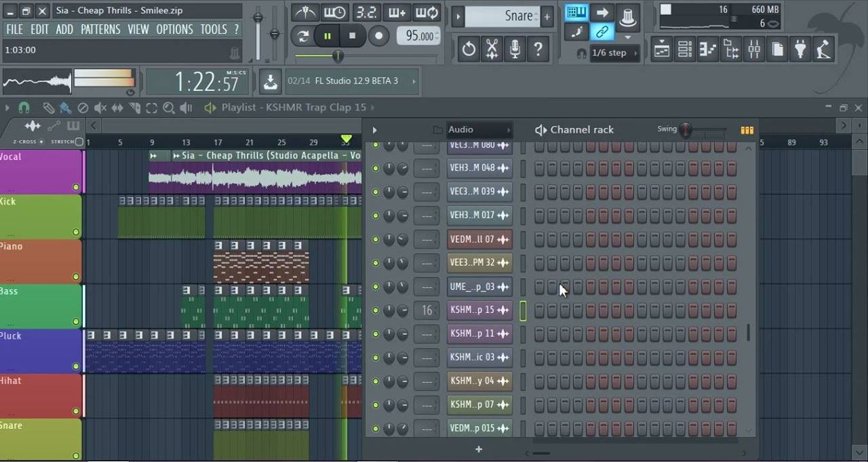868x462 pixels.
Task: Select the playlist paint brush tool
Action: tap(65, 108)
